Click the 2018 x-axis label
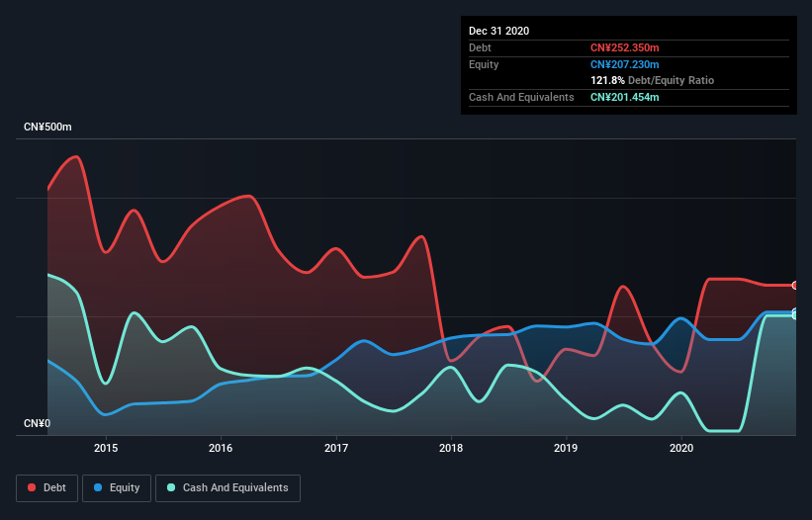The image size is (812, 520). click(451, 448)
